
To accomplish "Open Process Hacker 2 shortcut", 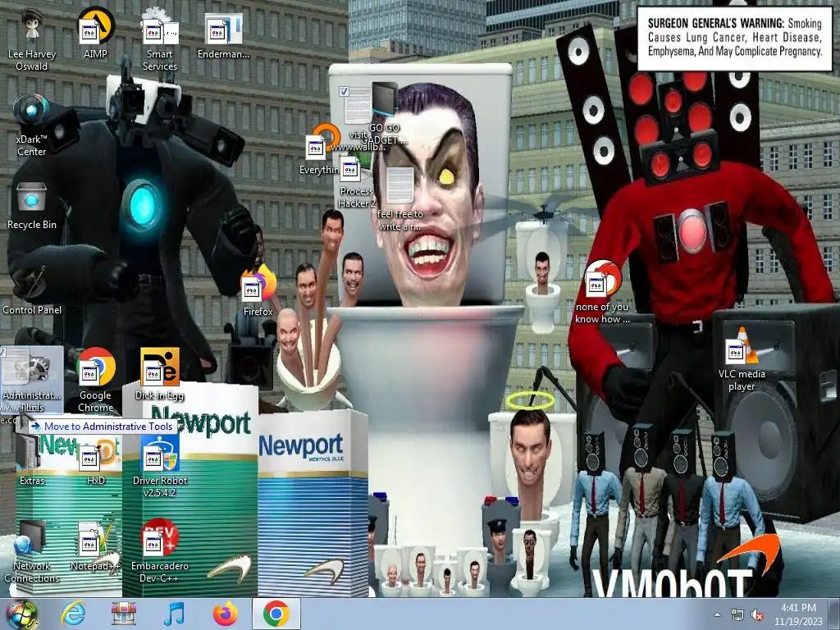I will tap(356, 182).
